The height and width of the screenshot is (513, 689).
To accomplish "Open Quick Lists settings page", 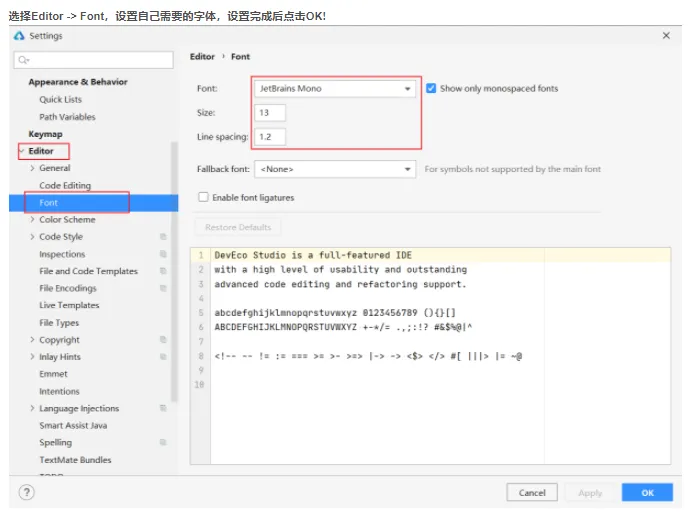I will tap(61, 99).
